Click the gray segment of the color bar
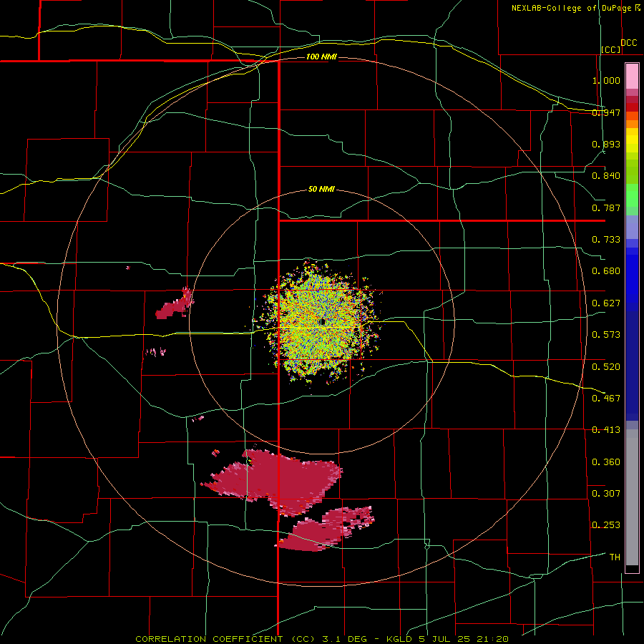Screen dimensions: 644x644 tap(632, 497)
